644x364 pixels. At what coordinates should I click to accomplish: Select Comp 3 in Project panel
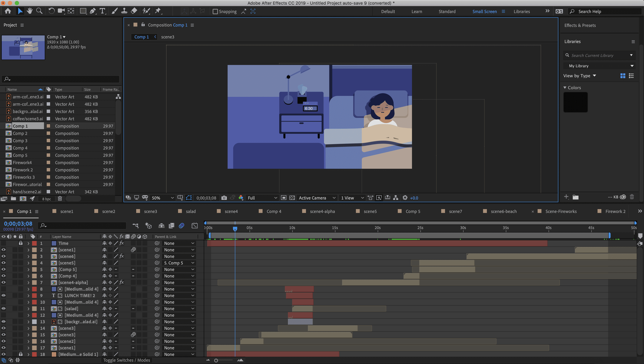20,141
